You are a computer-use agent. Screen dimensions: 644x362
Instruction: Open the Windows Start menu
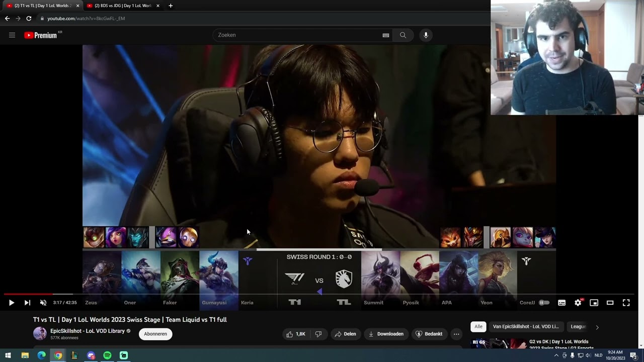pos(8,355)
